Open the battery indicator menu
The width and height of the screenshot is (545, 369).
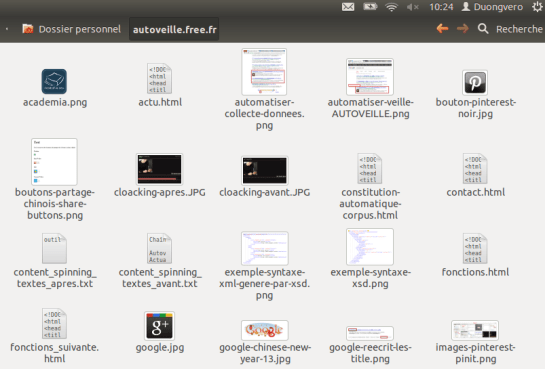pyautogui.click(x=370, y=7)
